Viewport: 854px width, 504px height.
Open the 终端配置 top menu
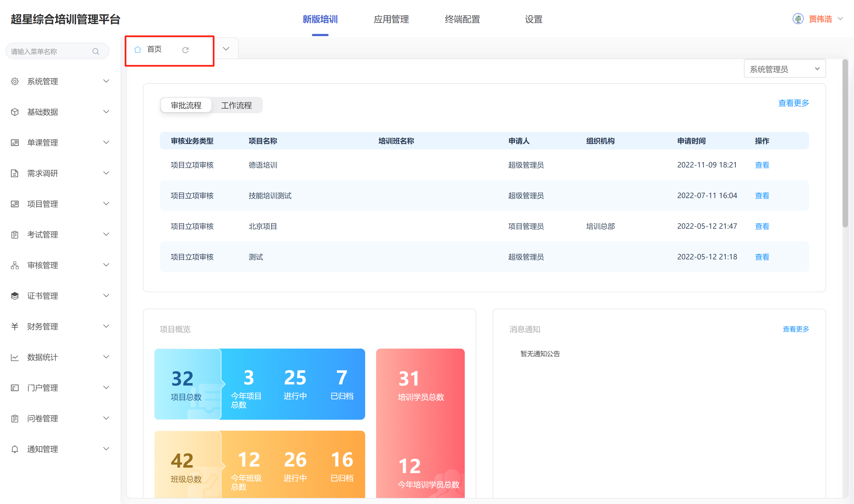click(462, 19)
